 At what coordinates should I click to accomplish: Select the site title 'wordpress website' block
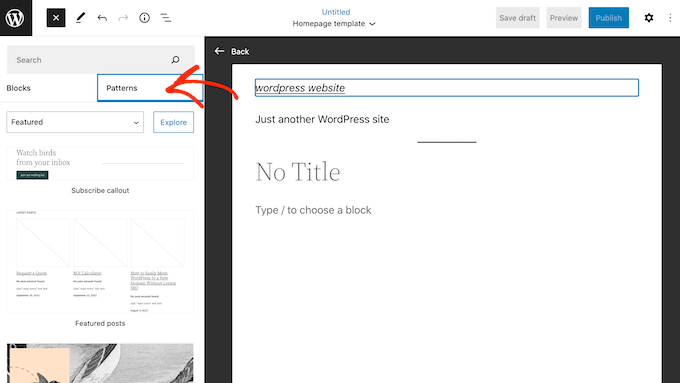(447, 88)
